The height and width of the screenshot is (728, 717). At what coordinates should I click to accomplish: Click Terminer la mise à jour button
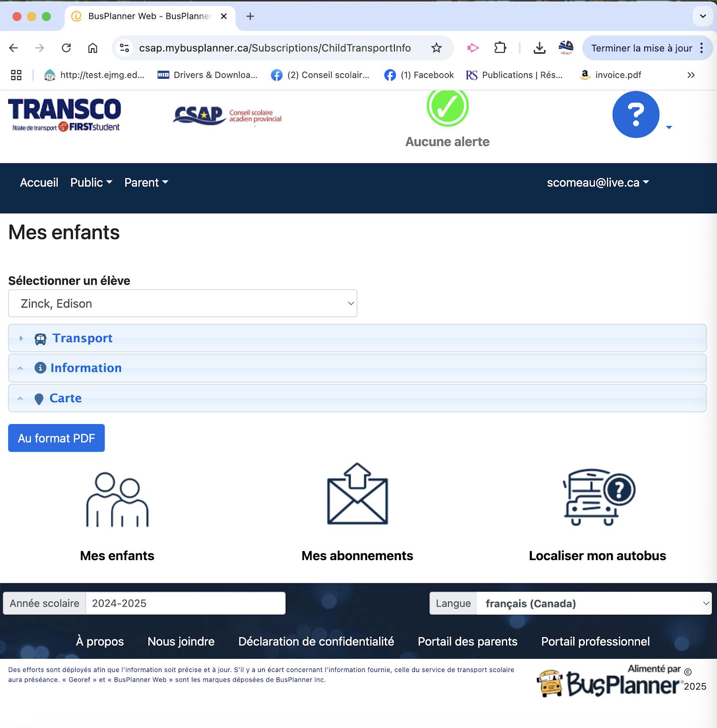(641, 48)
